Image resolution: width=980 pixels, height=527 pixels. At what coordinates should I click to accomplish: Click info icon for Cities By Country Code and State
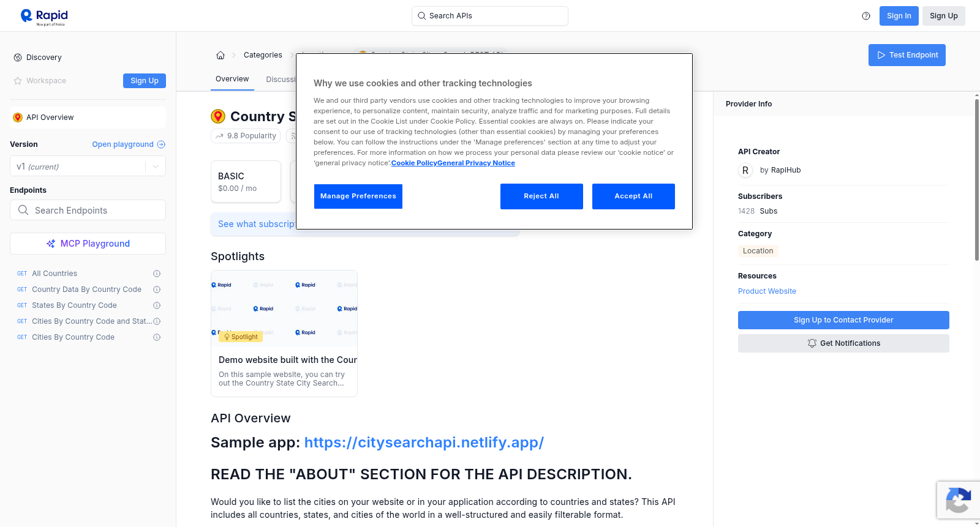157,321
